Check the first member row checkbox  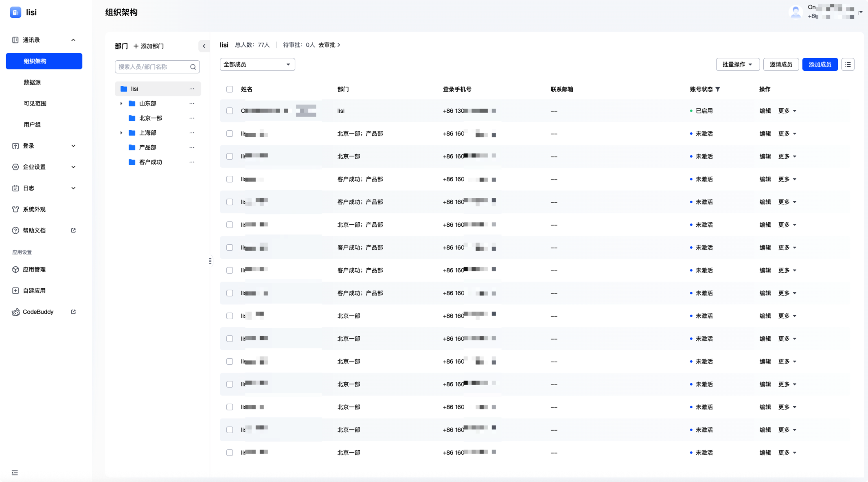230,111
